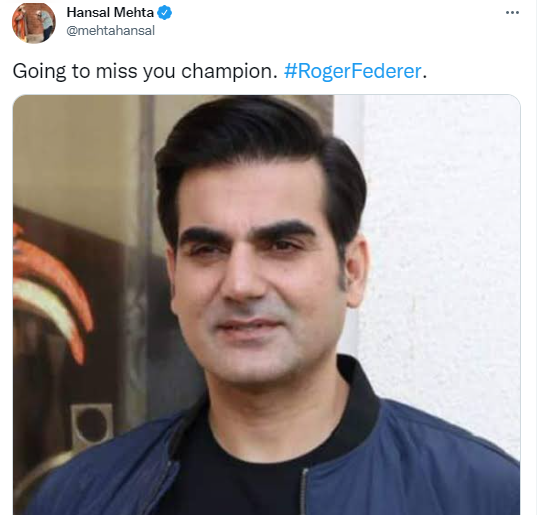This screenshot has height=515, width=539.
Task: Click the blue verified badge
Action: click(165, 13)
